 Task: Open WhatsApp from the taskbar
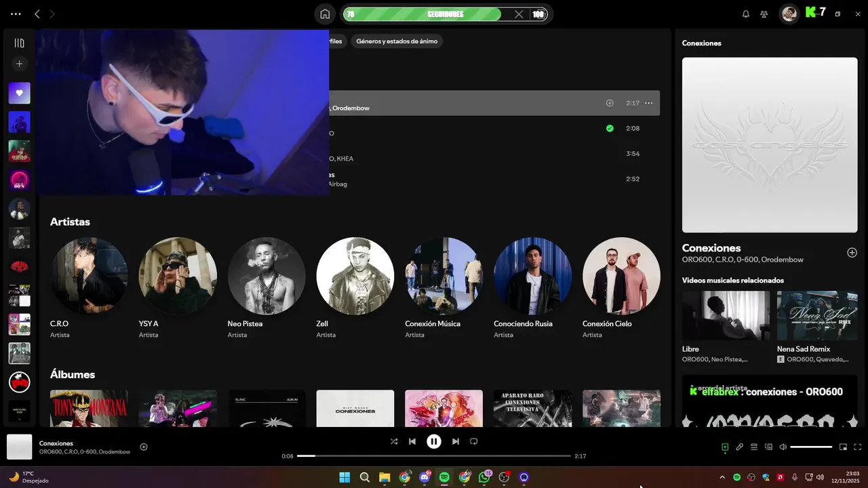point(484,477)
